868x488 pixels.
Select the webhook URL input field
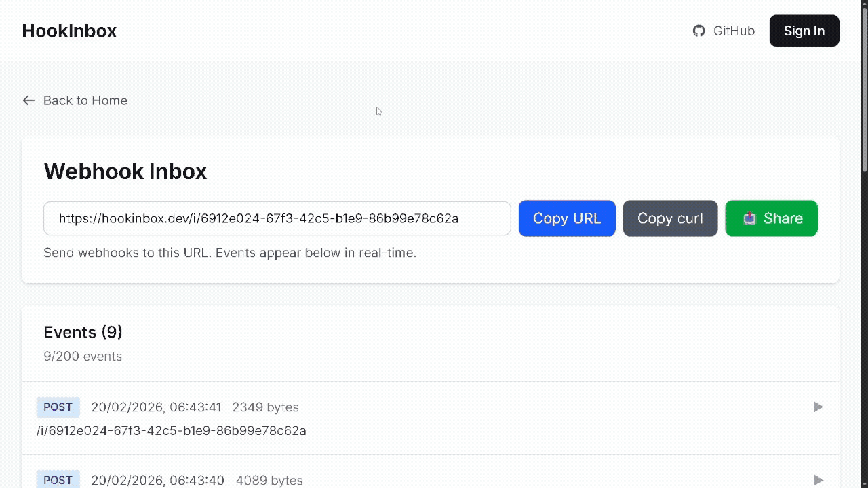click(277, 218)
